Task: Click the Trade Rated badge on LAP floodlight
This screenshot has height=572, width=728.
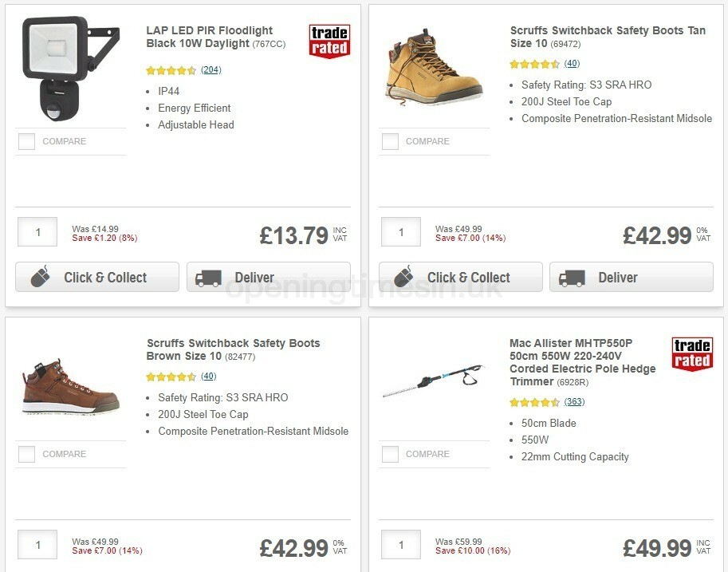Action: (x=330, y=39)
